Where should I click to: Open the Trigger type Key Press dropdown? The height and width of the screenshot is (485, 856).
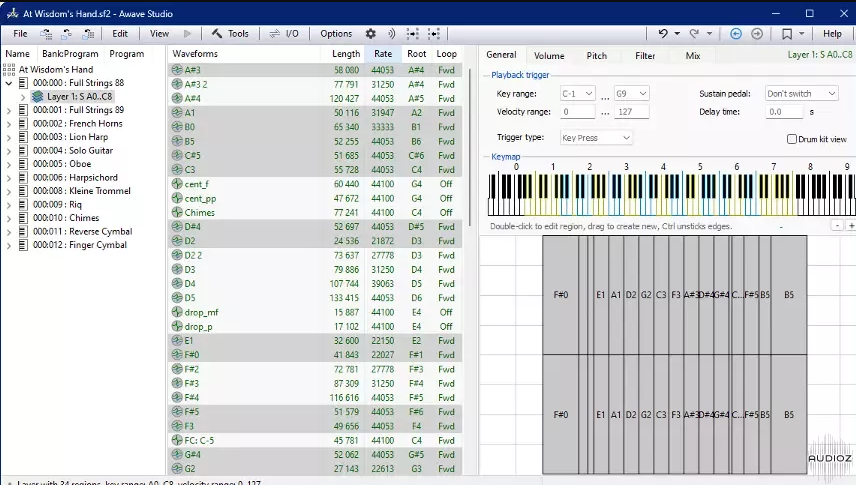[596, 138]
